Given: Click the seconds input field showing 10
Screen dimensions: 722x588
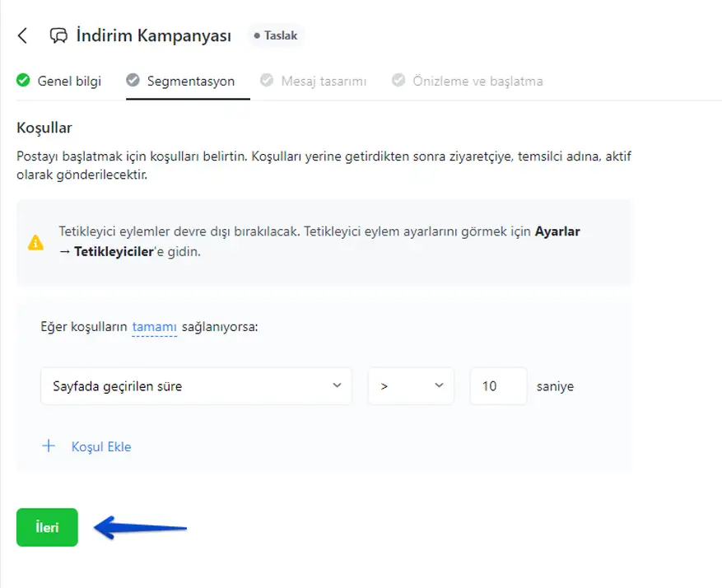Looking at the screenshot, I should click(498, 385).
